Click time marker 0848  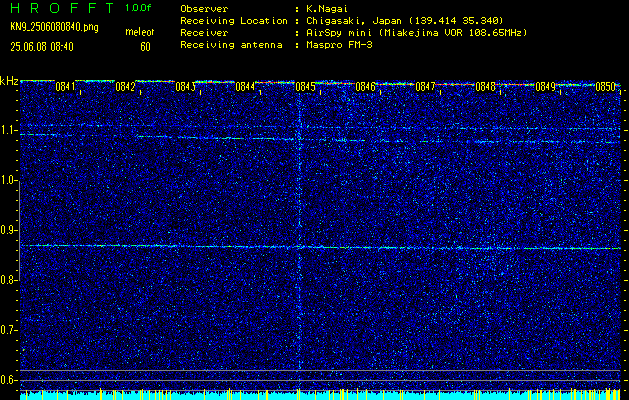tap(485, 87)
